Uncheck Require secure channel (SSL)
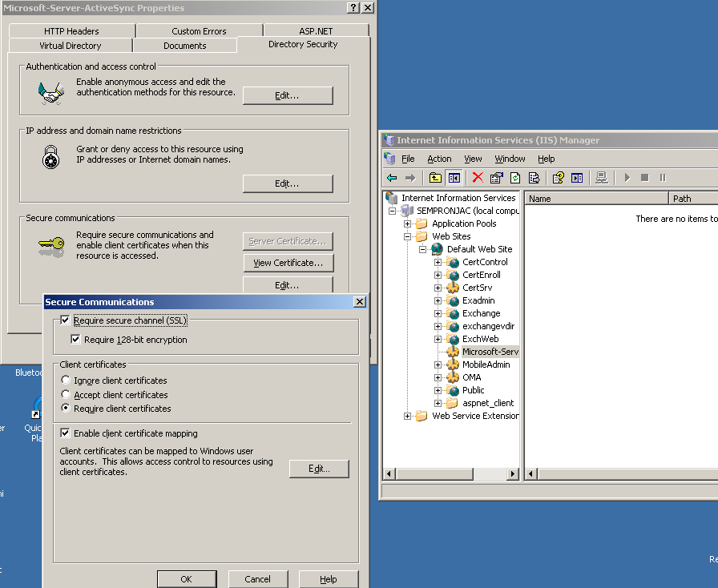This screenshot has height=588, width=718. point(65,320)
